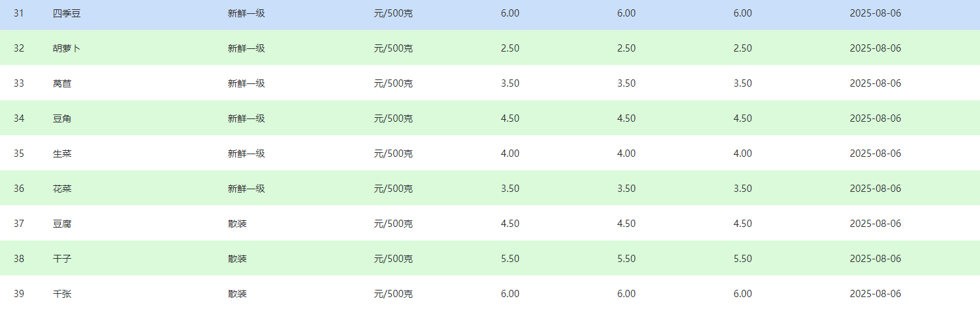Click the date 2025-08-06 in 四季豆 row
Screen dimensions: 980x313
[876, 13]
